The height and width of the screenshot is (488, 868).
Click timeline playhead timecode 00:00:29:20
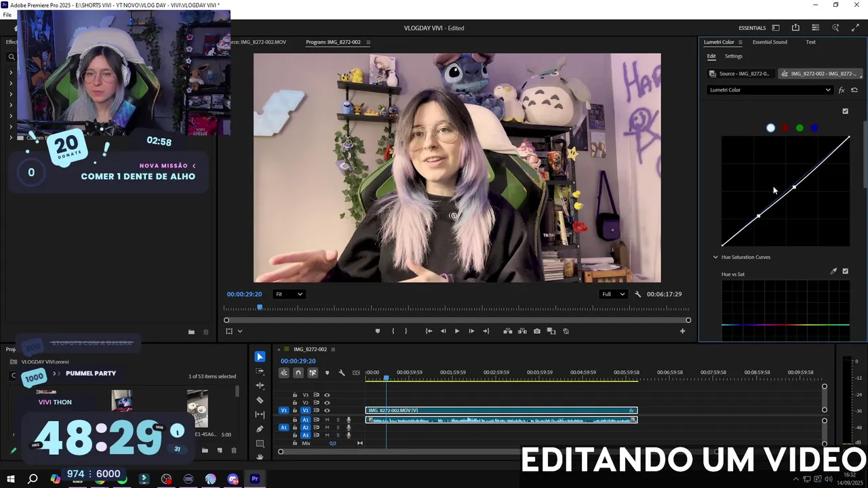coord(298,361)
